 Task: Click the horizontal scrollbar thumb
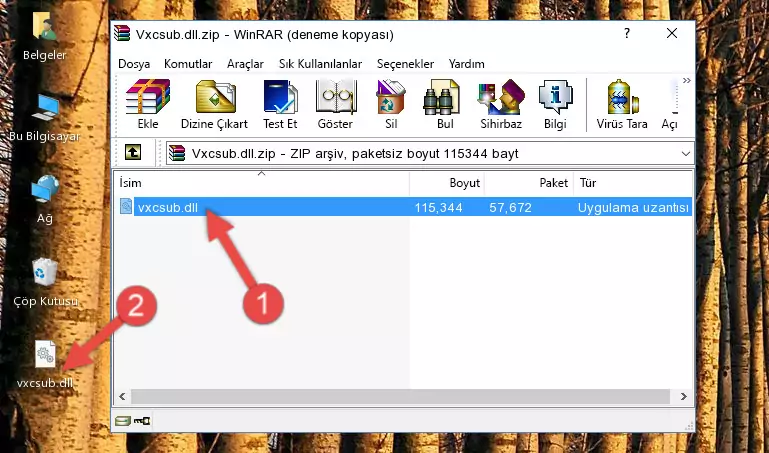tap(400, 396)
